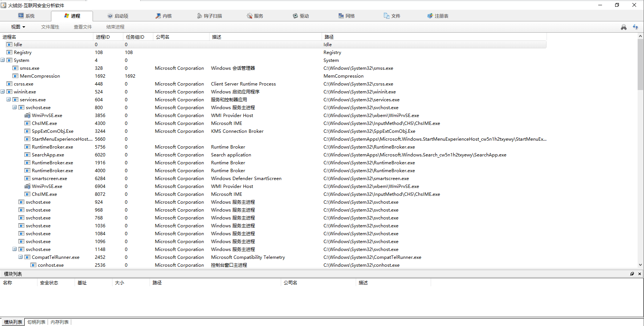Click the refresh arrows icon
The image size is (644, 326).
click(x=635, y=27)
